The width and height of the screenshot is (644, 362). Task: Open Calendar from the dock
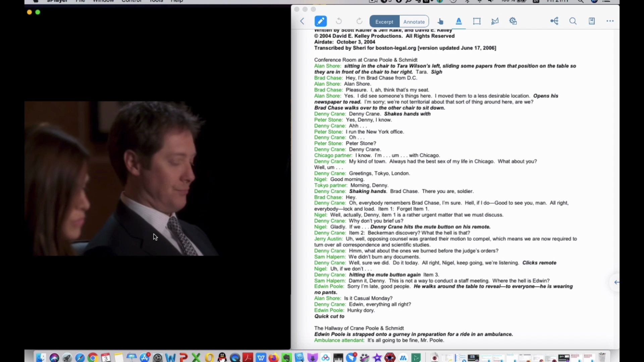[106, 358]
